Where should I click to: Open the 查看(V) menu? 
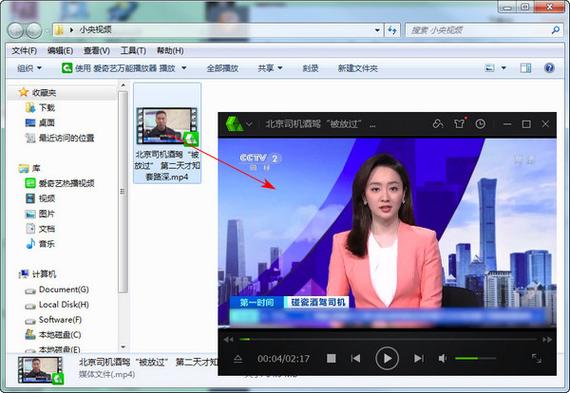[x=97, y=51]
